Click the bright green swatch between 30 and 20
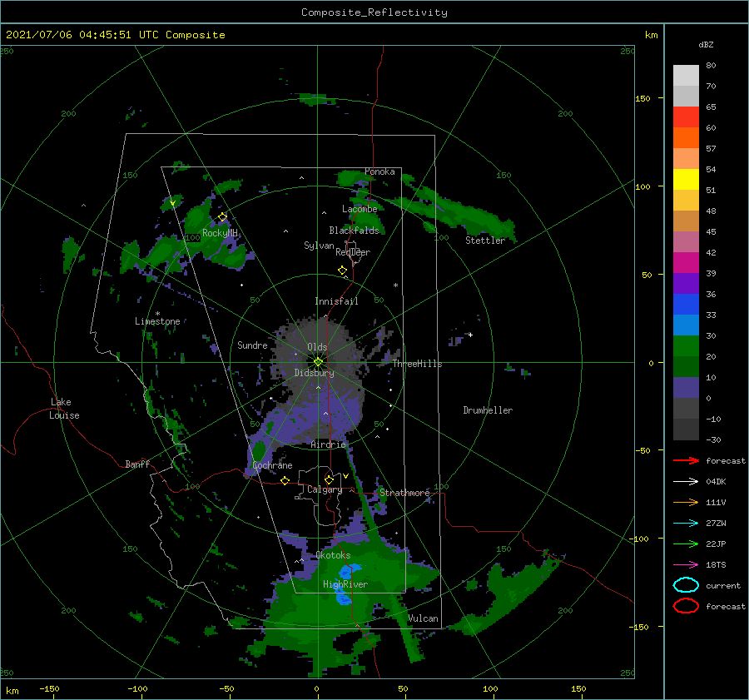Screen dimensions: 749x700 coord(686,346)
